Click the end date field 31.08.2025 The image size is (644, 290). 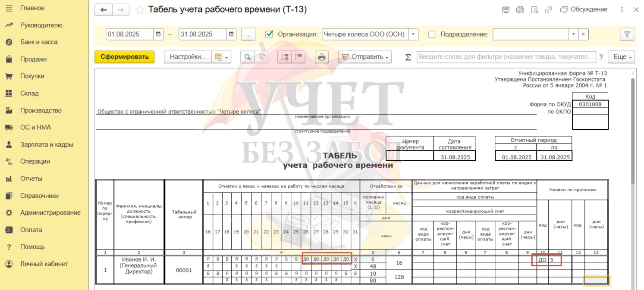tap(203, 34)
